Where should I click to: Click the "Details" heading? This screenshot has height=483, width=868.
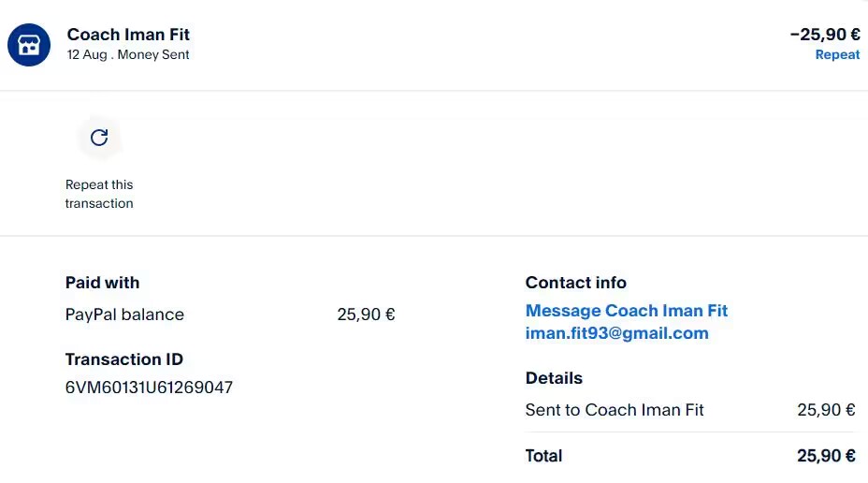554,378
